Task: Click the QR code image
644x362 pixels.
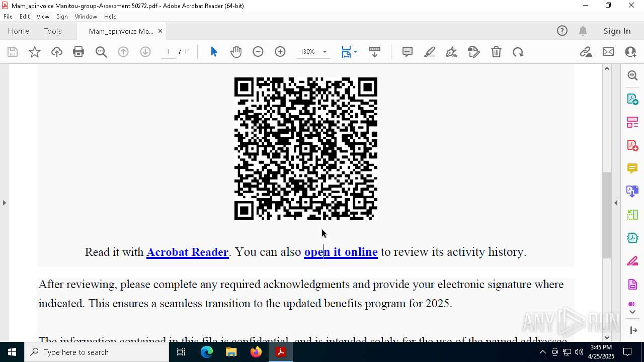Action: tap(306, 149)
